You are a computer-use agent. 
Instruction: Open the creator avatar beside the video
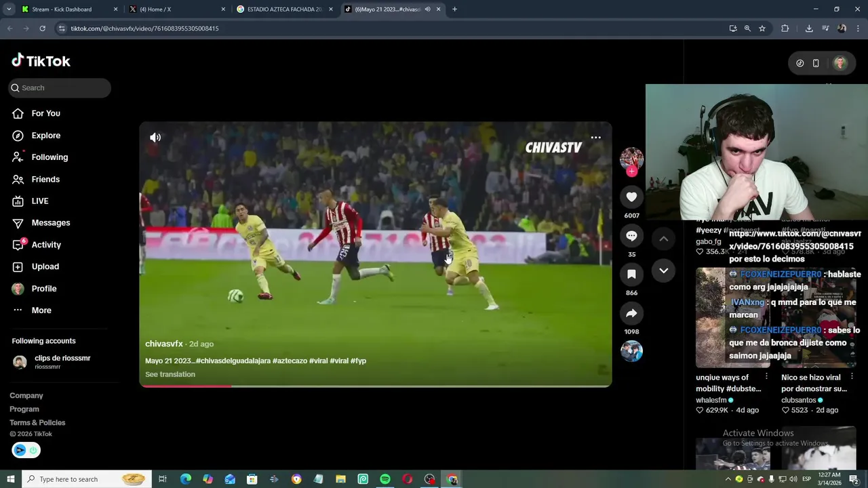(x=631, y=159)
